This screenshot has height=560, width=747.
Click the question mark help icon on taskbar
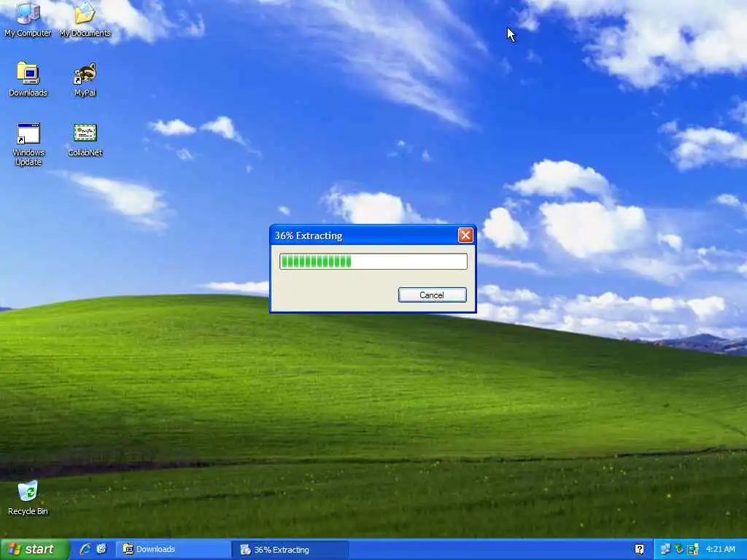tap(639, 549)
